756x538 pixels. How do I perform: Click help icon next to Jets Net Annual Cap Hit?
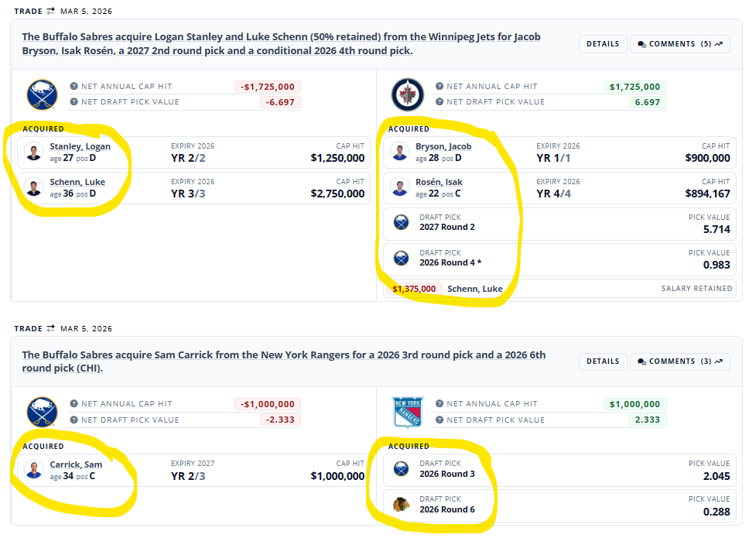click(440, 87)
